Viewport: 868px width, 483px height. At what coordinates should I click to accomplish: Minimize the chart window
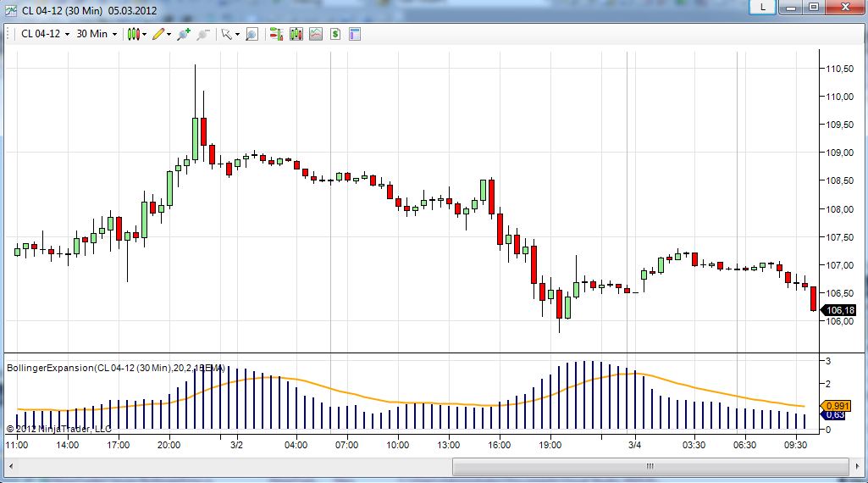click(790, 7)
